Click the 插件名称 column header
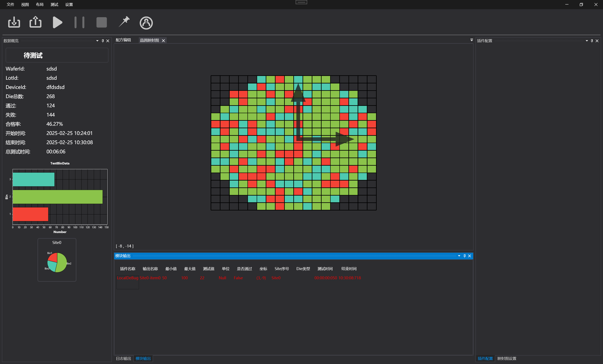Screen dimensions: 603x364 [x=128, y=269]
